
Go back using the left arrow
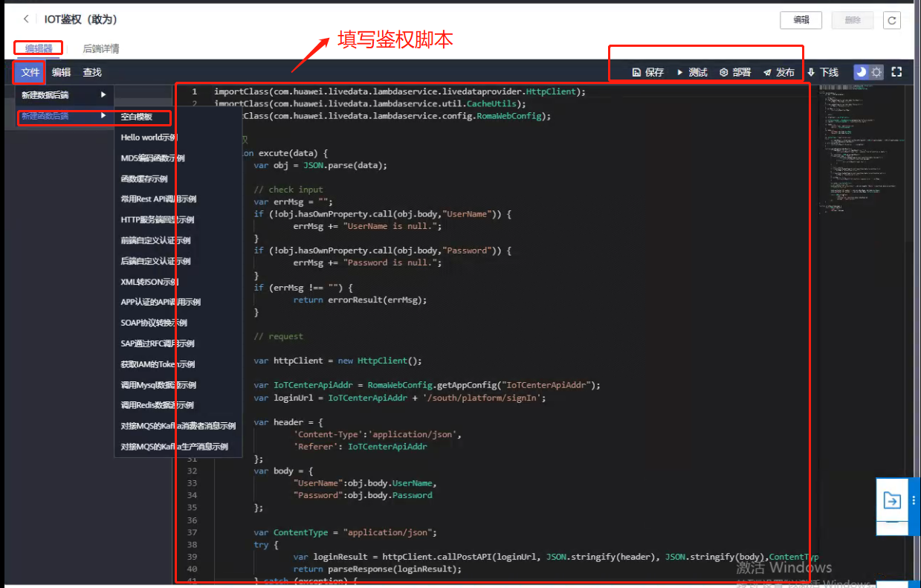coord(26,19)
